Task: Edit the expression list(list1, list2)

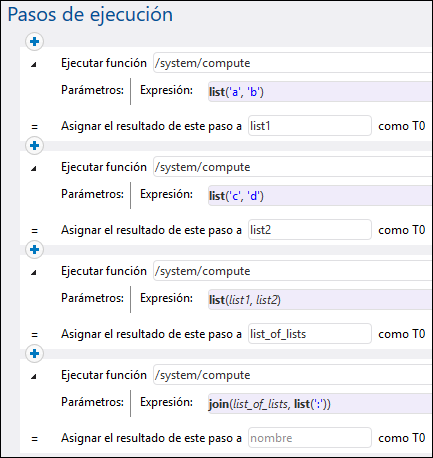Action: [320, 300]
